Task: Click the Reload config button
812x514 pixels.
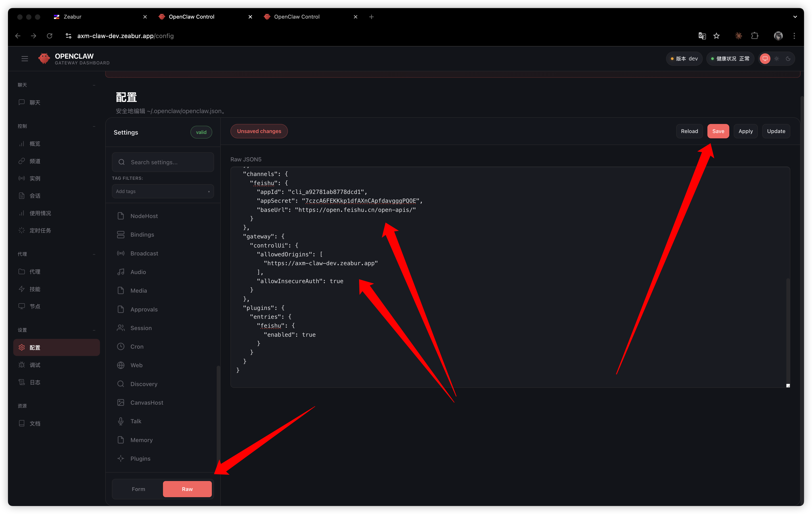Action: (689, 131)
